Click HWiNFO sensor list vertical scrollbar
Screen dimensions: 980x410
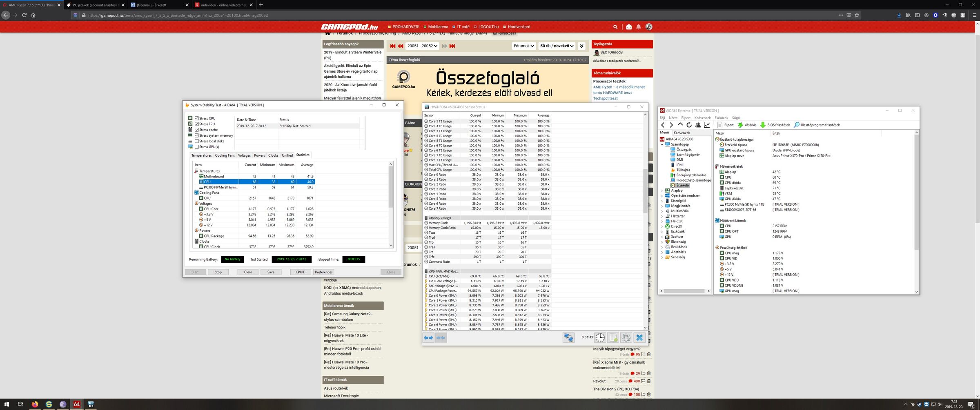[x=645, y=221]
